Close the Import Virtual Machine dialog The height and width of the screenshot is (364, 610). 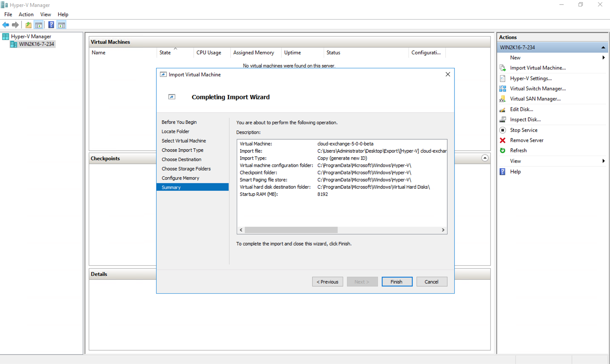(x=448, y=74)
